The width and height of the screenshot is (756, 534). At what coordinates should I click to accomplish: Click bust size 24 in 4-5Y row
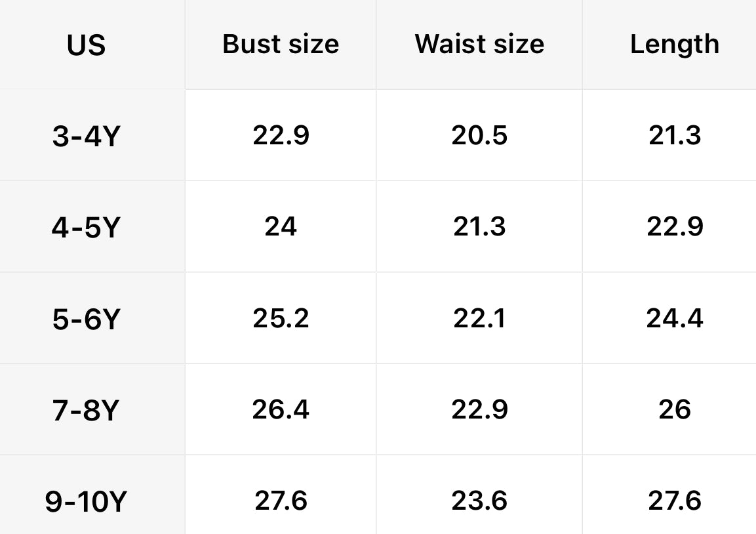pos(281,227)
